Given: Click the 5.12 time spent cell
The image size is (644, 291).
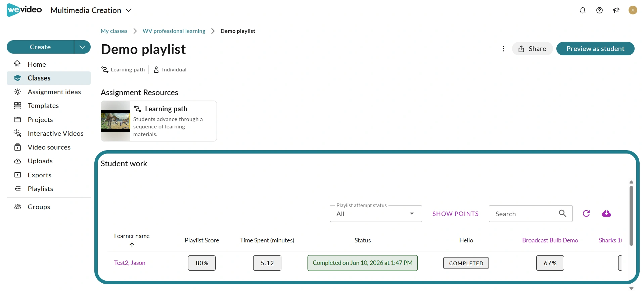Looking at the screenshot, I should click(x=267, y=263).
